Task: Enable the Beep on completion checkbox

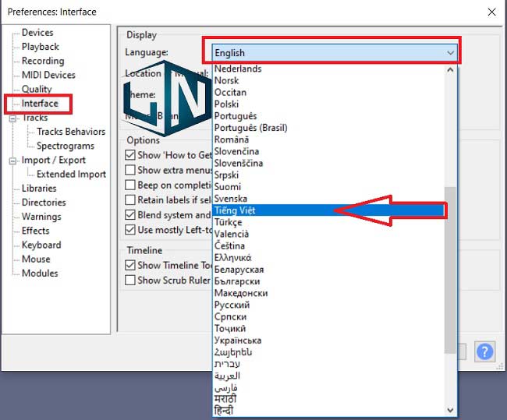Action: pos(131,185)
